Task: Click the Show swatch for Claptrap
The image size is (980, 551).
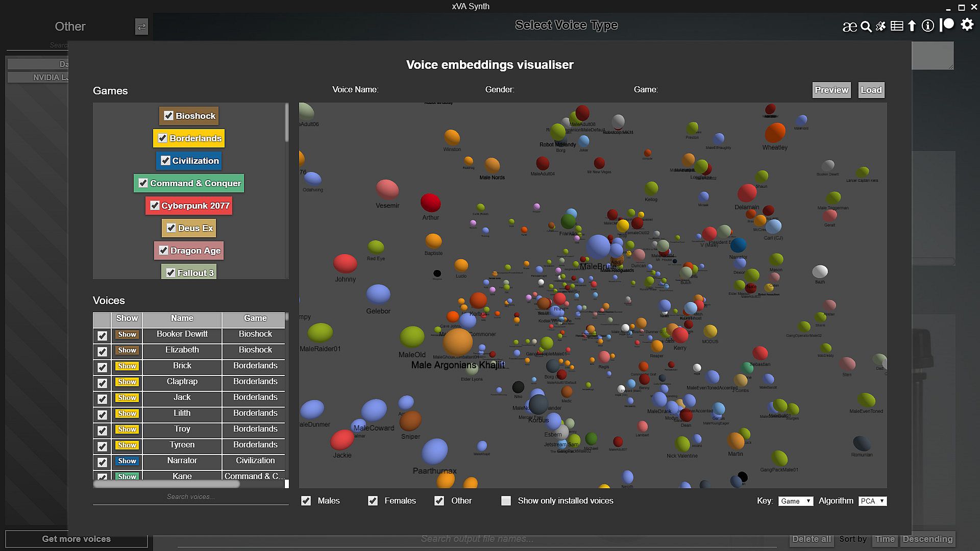Action: (x=127, y=382)
